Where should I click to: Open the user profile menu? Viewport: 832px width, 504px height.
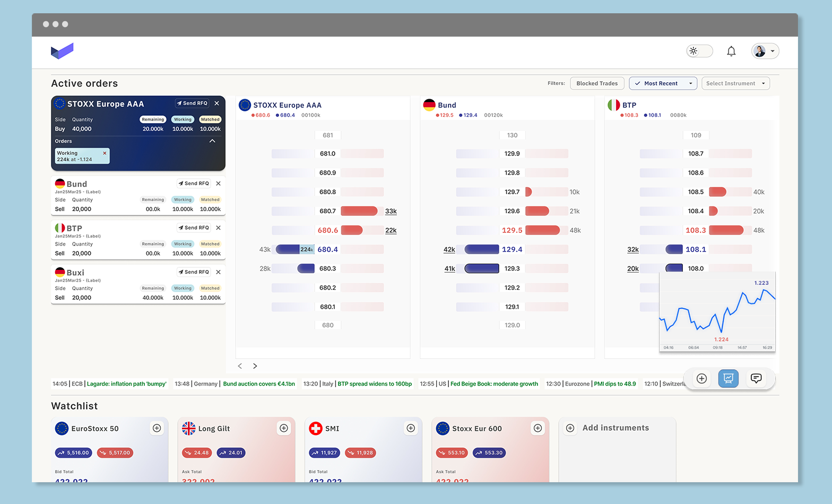pos(765,51)
